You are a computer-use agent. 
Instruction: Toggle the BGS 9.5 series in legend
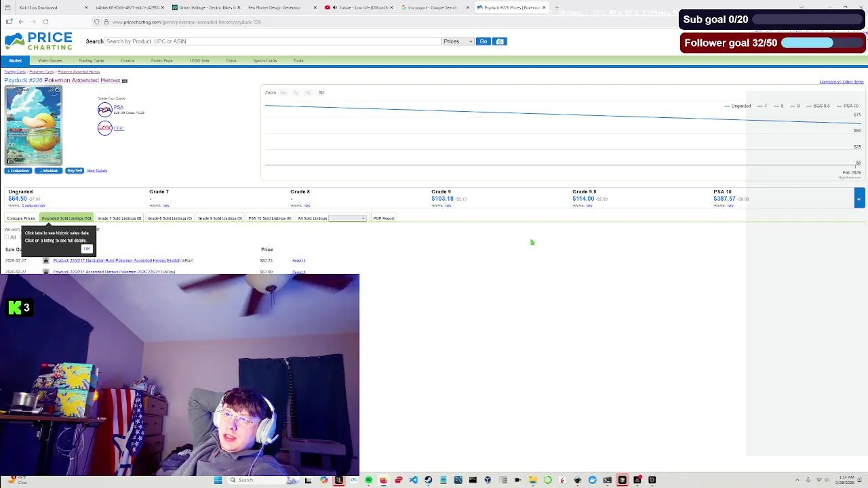coord(818,106)
